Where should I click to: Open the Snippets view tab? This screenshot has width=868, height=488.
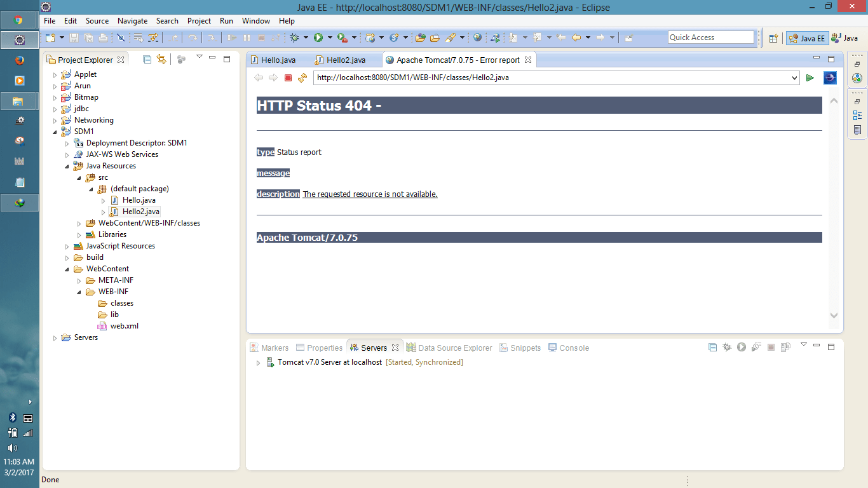pyautogui.click(x=520, y=348)
